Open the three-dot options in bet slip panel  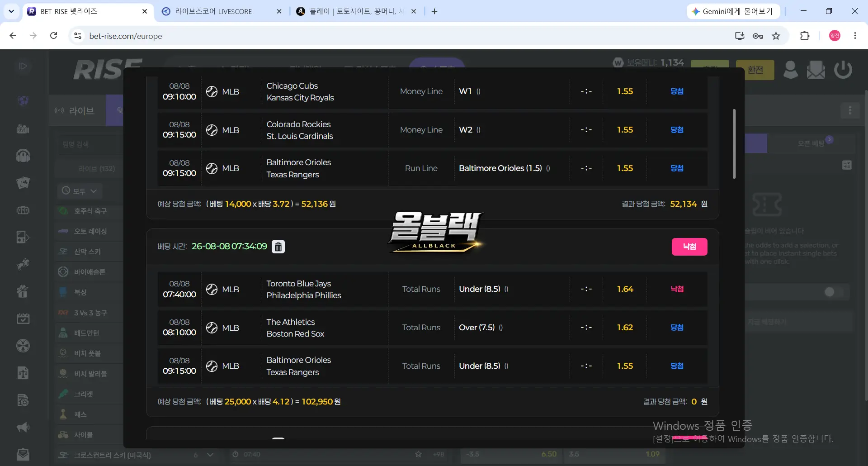click(850, 110)
